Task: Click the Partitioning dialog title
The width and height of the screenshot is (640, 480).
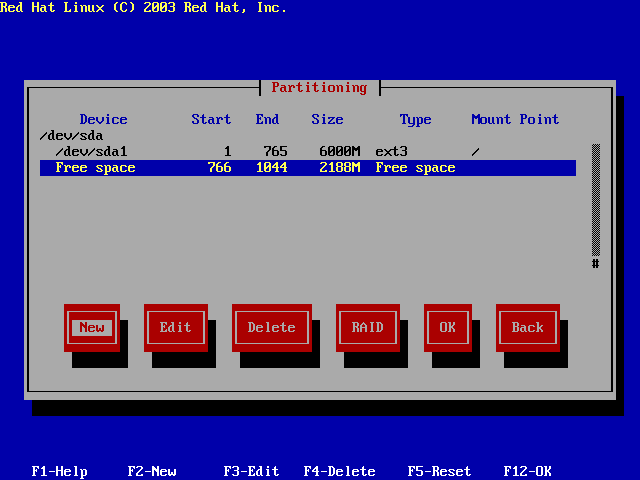Action: pyautogui.click(x=320, y=88)
